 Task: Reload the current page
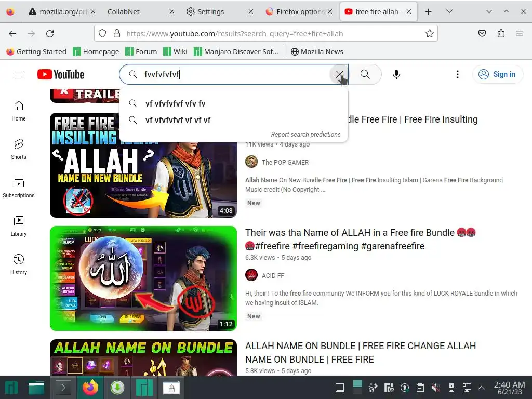[x=50, y=34]
